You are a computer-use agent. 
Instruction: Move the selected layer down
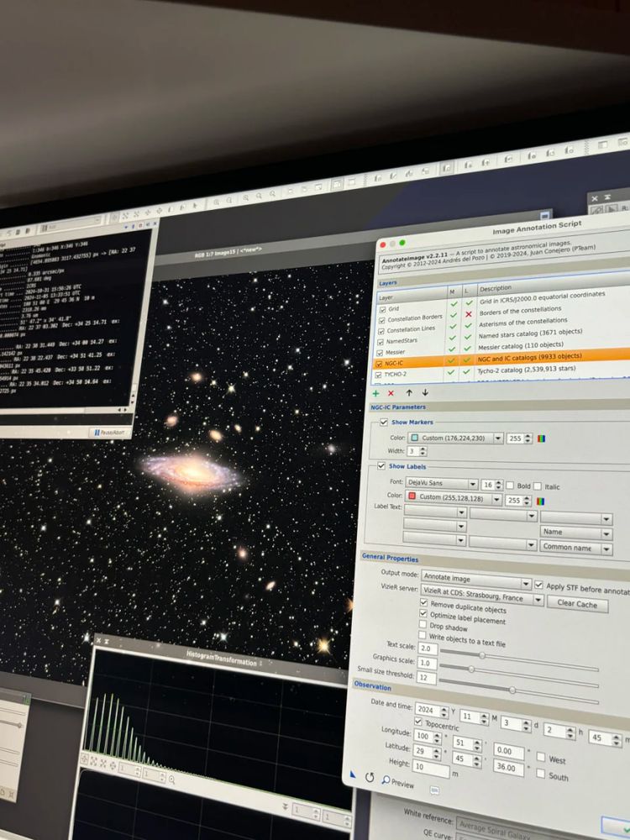coord(425,392)
